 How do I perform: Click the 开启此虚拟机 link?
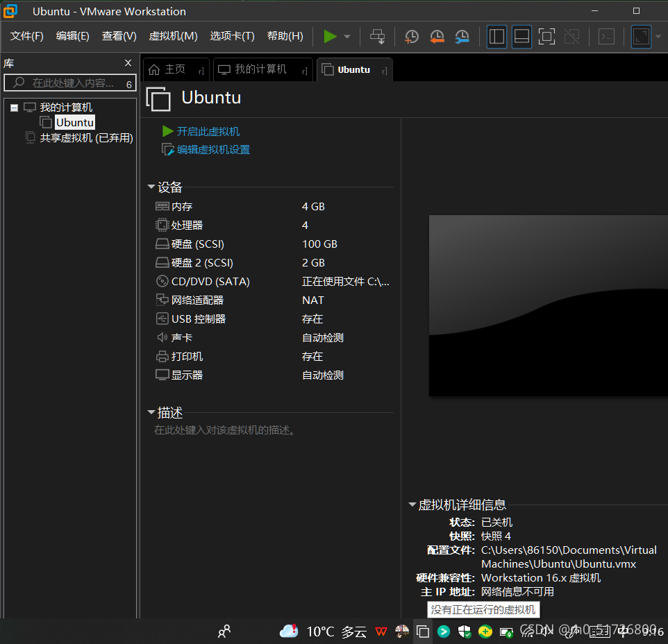tap(208, 132)
